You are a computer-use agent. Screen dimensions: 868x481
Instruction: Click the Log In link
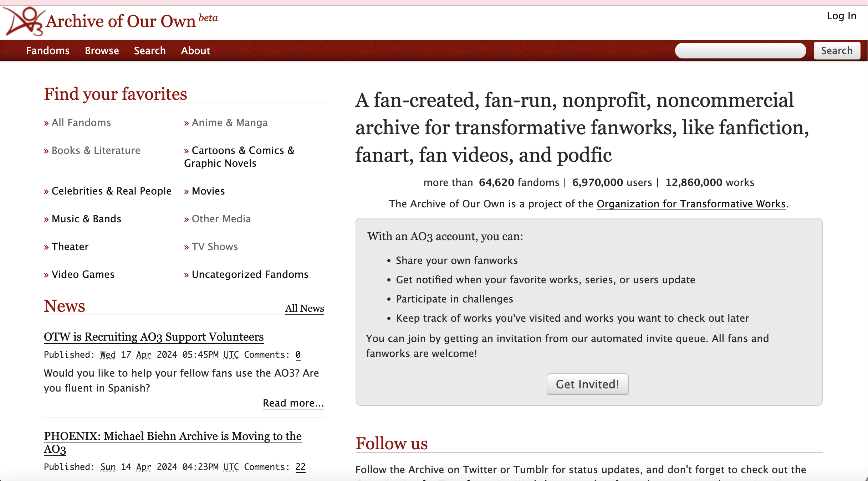tap(841, 16)
